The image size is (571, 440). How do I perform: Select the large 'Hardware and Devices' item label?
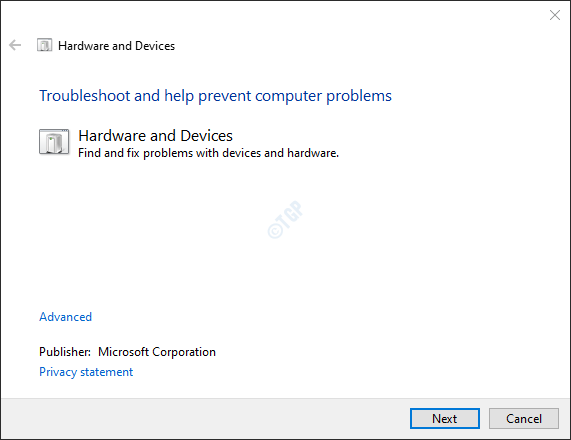pos(155,135)
